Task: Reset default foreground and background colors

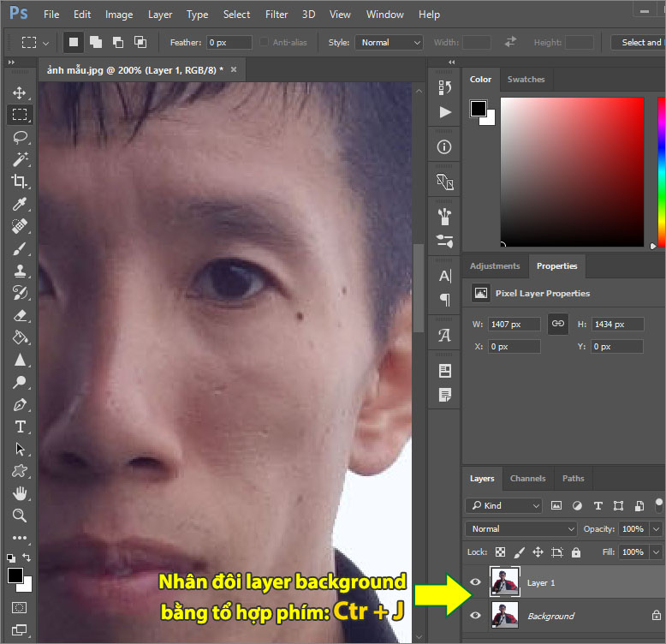Action: [x=11, y=558]
